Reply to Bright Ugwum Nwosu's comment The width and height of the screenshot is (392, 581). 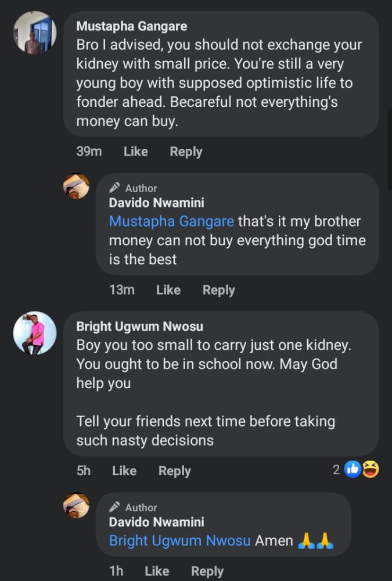(x=174, y=471)
